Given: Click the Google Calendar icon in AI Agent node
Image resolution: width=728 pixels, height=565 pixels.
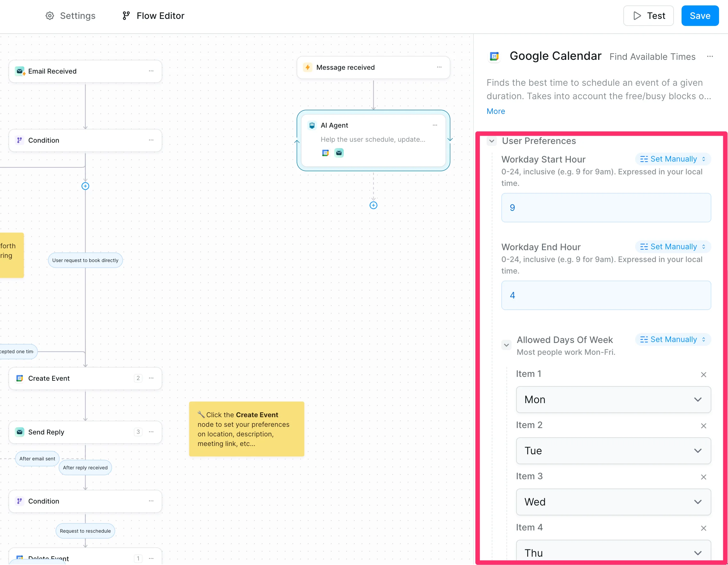Looking at the screenshot, I should pos(325,153).
